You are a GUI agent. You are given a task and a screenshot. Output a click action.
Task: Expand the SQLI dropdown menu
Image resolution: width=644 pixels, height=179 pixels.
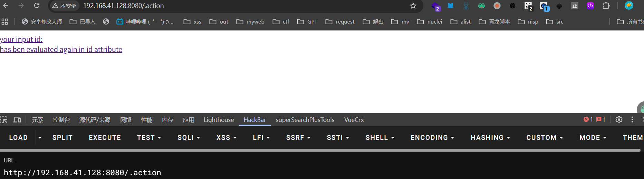[x=189, y=137]
